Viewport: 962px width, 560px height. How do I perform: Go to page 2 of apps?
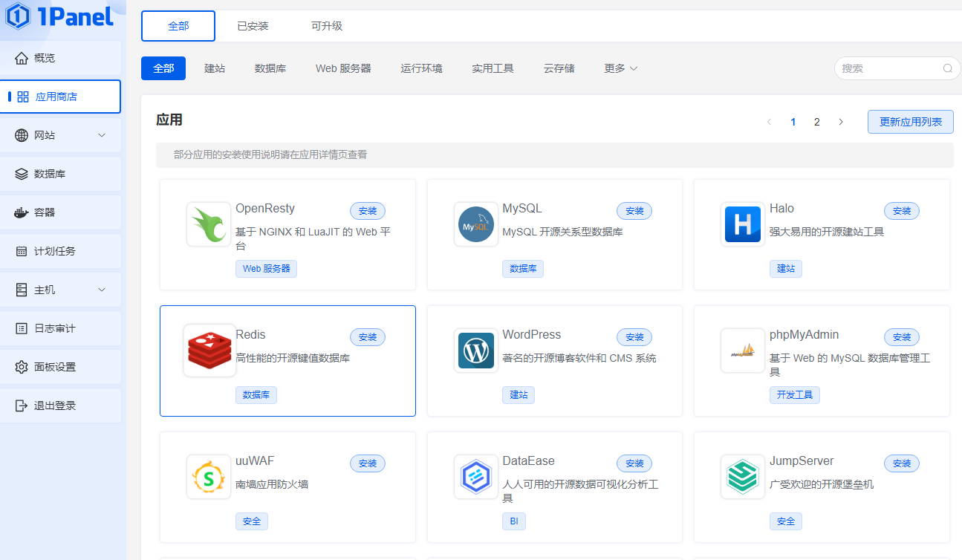click(817, 122)
